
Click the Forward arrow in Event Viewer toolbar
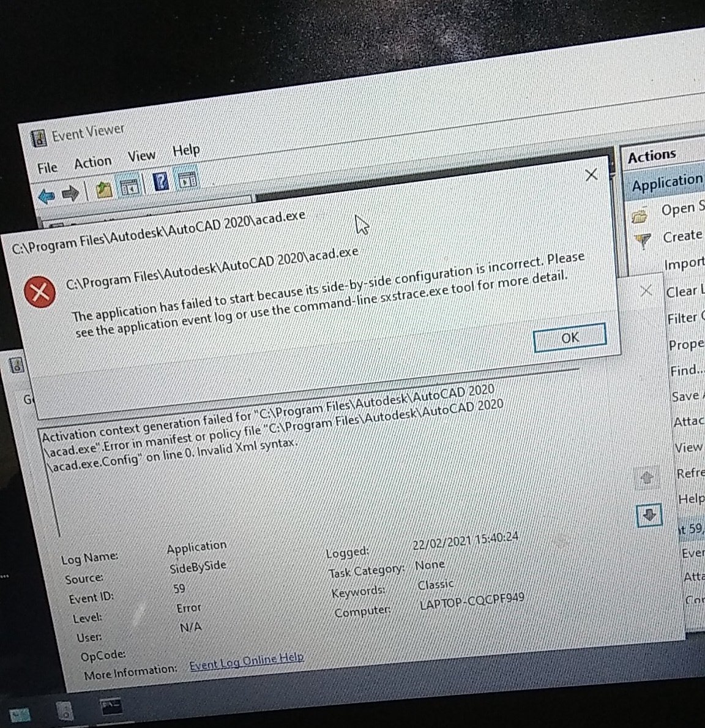(x=70, y=193)
